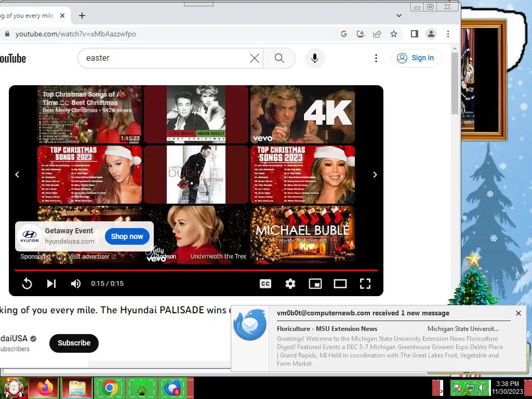Image resolution: width=532 pixels, height=399 pixels.
Task: Open Michael Bublé Winter Wonderland thumbnail
Action: pyautogui.click(x=303, y=235)
